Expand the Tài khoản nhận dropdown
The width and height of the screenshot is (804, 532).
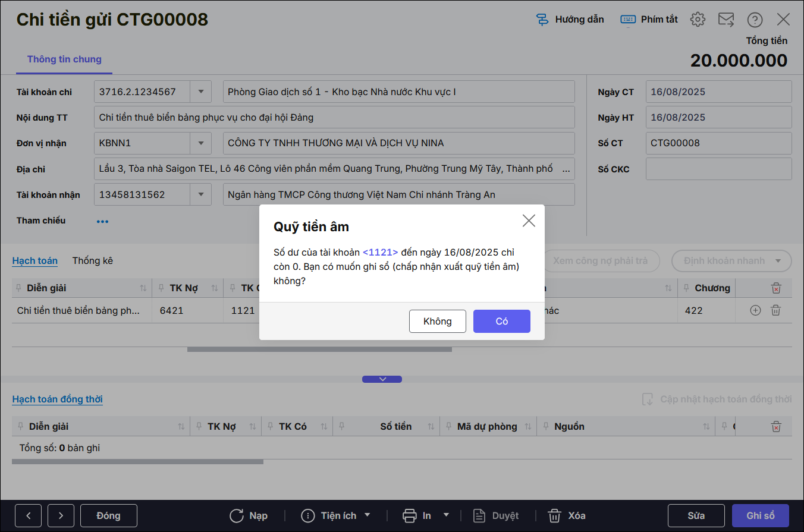(200, 194)
